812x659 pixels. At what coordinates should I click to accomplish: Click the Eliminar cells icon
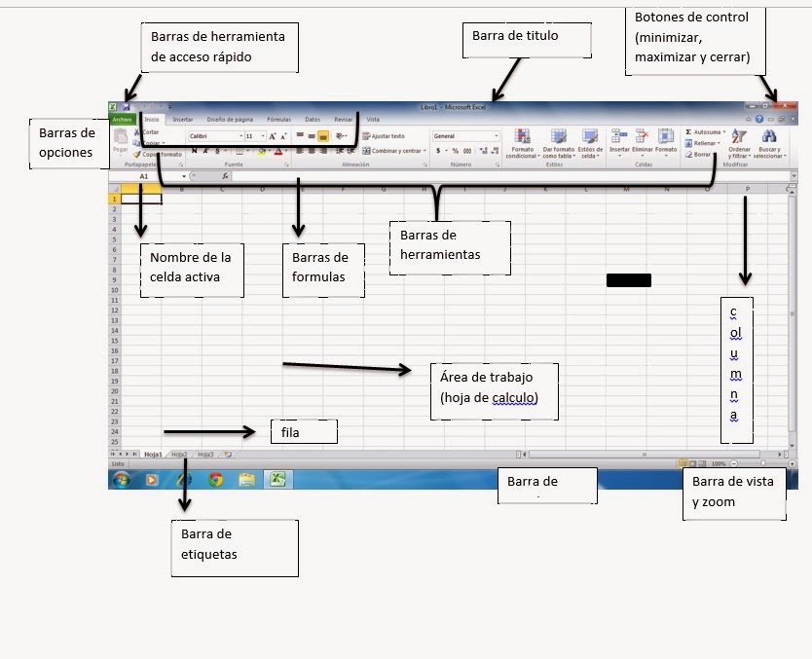coord(643,136)
